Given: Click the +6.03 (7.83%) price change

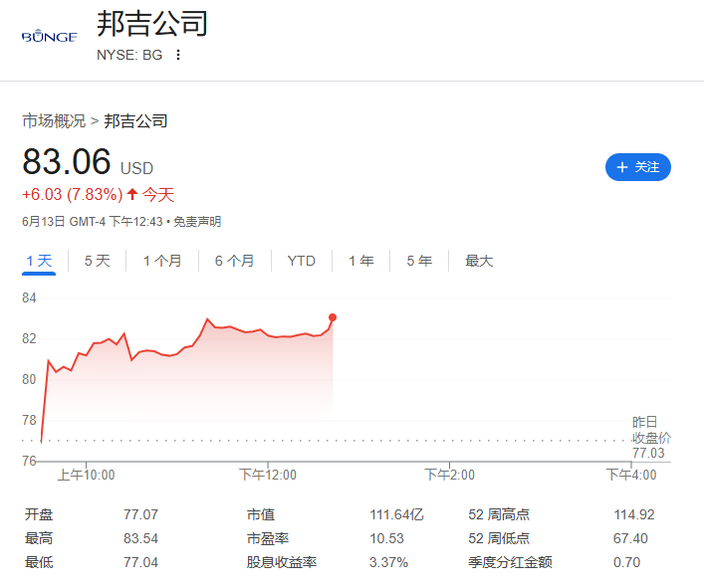Looking at the screenshot, I should point(73,195).
